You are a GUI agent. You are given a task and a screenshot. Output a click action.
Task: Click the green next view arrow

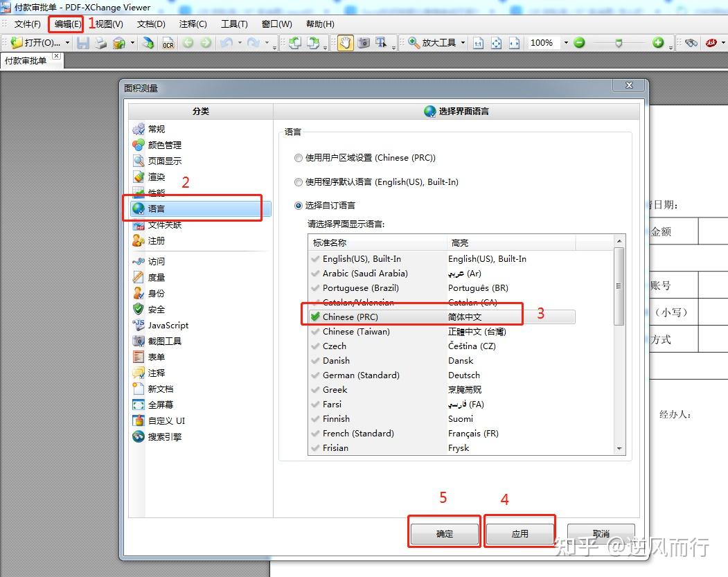pyautogui.click(x=206, y=43)
